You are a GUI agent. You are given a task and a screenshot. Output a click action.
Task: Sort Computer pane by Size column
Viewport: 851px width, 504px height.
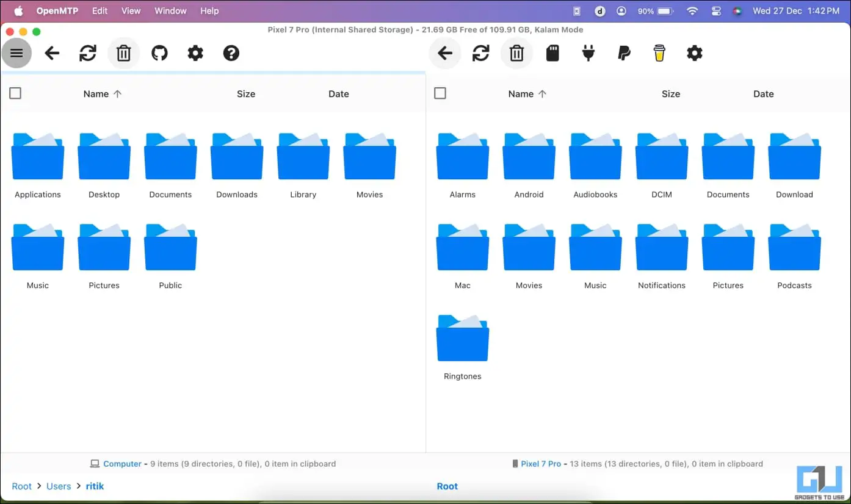click(246, 94)
